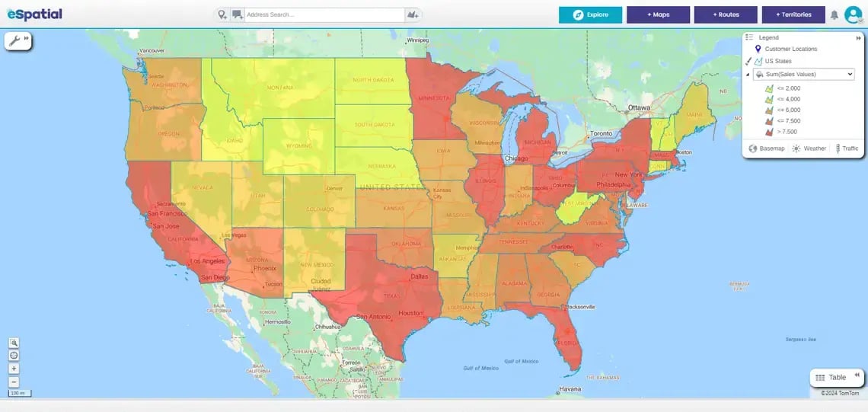Viewport: 868px width, 412px height.
Task: Click the minus zoom out button
Action: (14, 381)
